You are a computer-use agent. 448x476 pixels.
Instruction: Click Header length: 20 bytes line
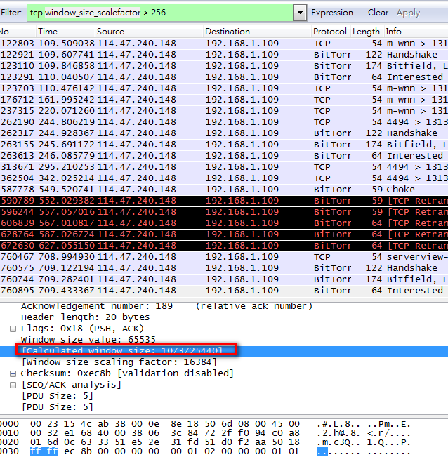86,317
